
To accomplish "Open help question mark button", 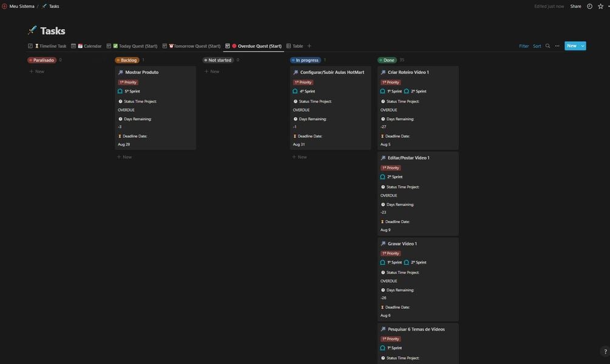I will point(605,351).
